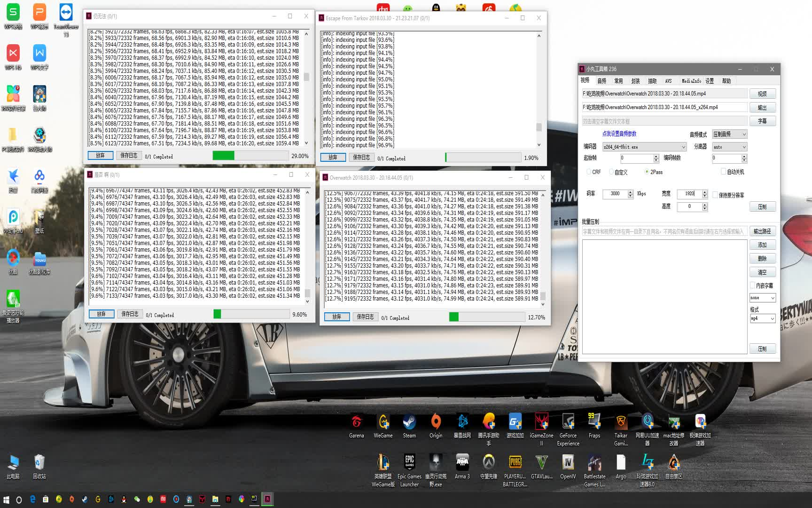812x508 pixels.
Task: Open 此电脑 desktop icon
Action: tap(13, 467)
